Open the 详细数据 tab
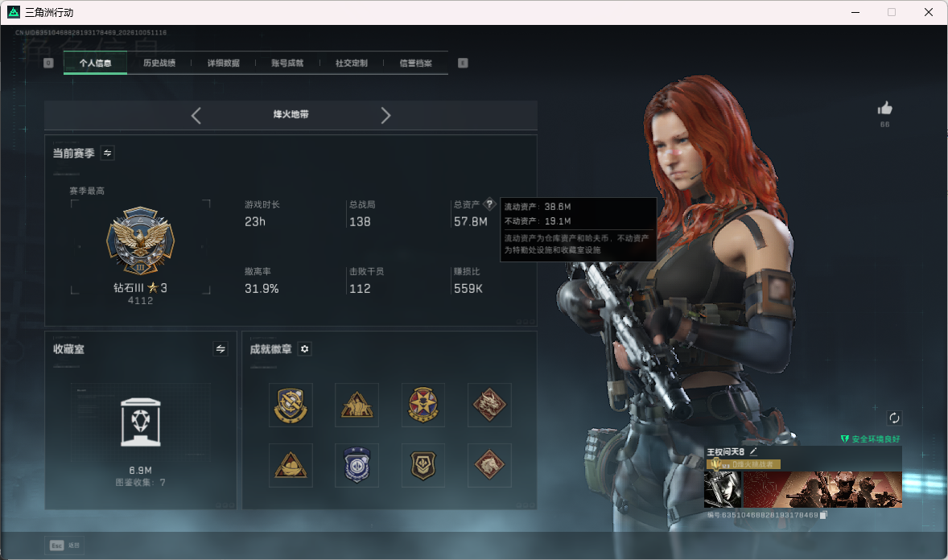Viewport: 948px width, 560px height. 223,63
